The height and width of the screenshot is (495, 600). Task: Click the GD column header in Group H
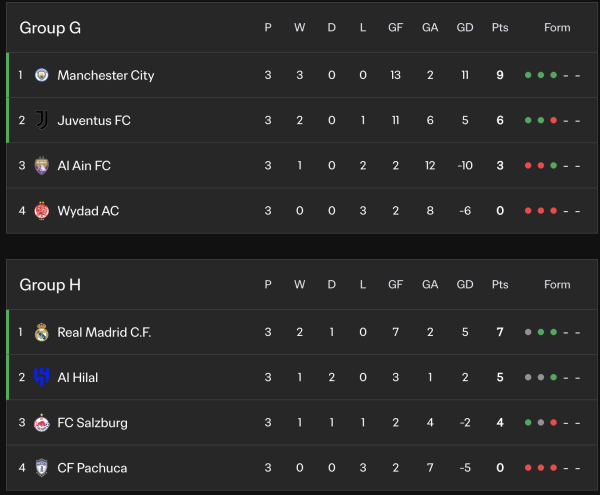(x=465, y=285)
